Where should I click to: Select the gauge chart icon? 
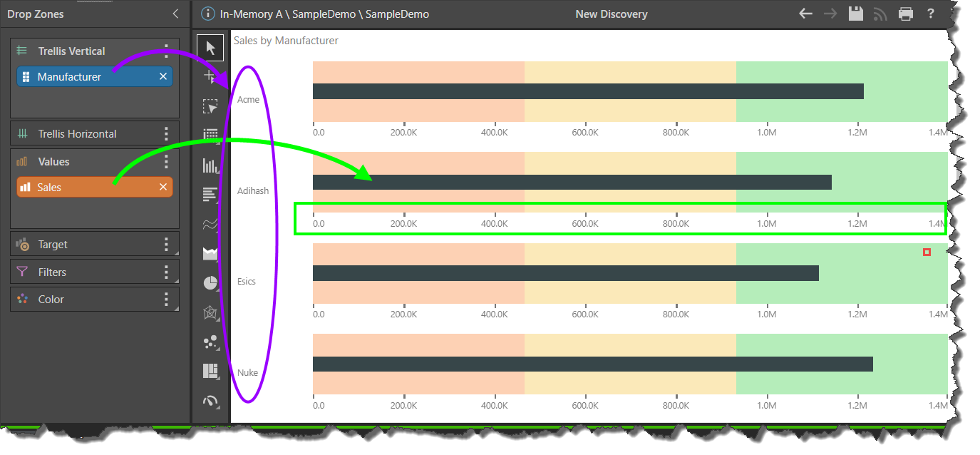210,401
